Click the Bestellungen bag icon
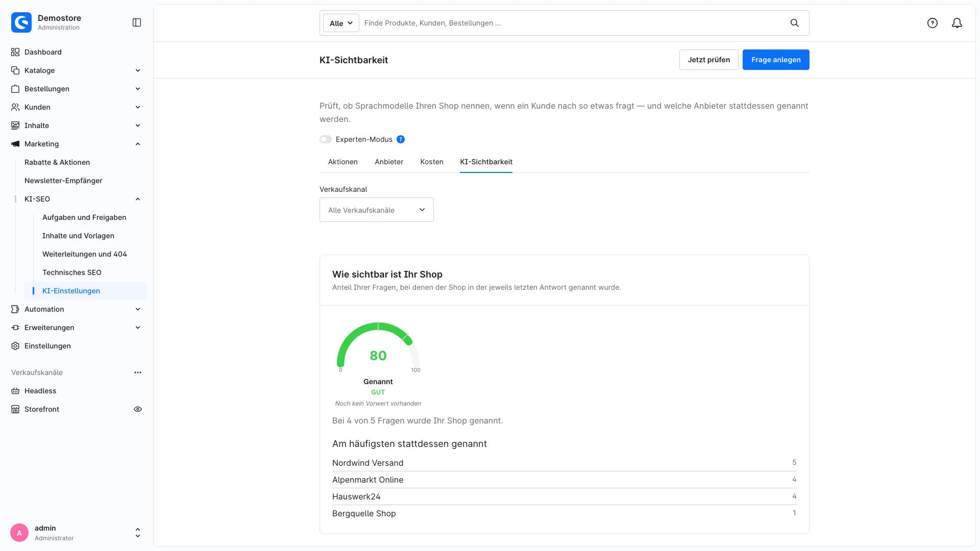 tap(15, 89)
